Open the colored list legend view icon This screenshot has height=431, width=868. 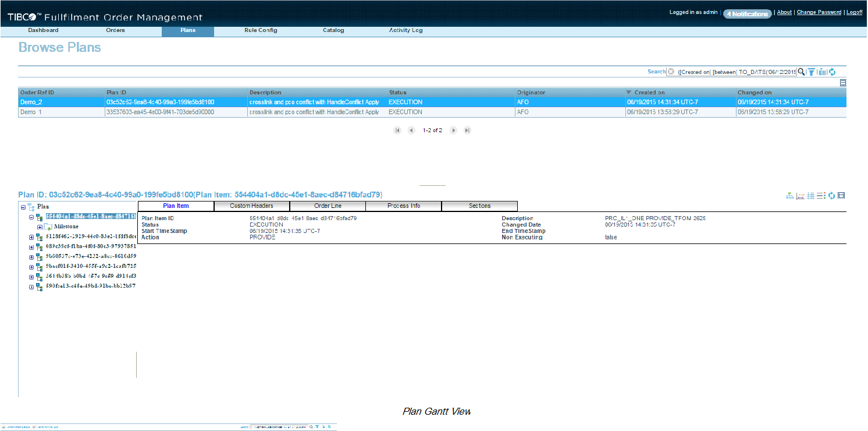click(821, 196)
